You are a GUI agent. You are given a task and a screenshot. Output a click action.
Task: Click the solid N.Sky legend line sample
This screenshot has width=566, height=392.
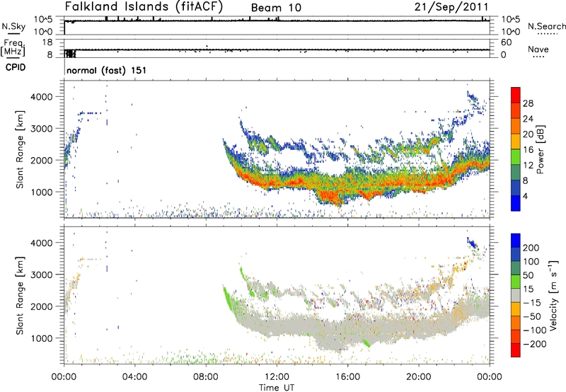pos(13,34)
